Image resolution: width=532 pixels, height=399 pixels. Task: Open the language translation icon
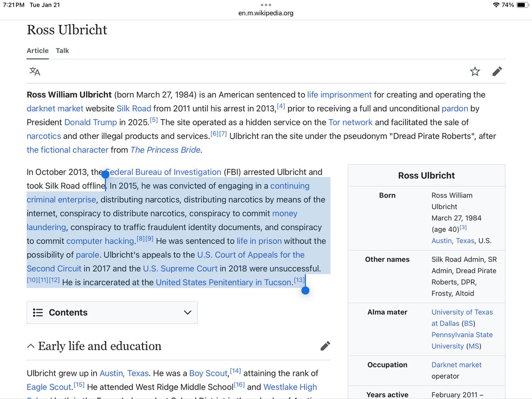click(x=35, y=71)
